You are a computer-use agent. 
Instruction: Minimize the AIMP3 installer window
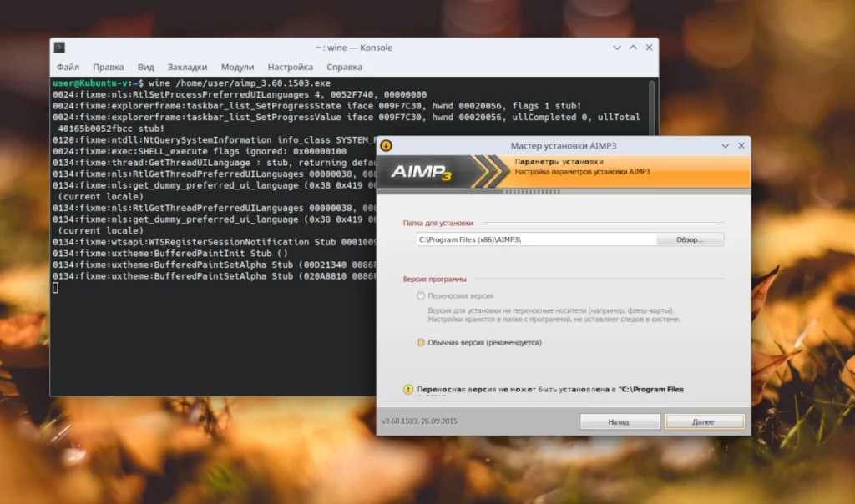pyautogui.click(x=726, y=145)
